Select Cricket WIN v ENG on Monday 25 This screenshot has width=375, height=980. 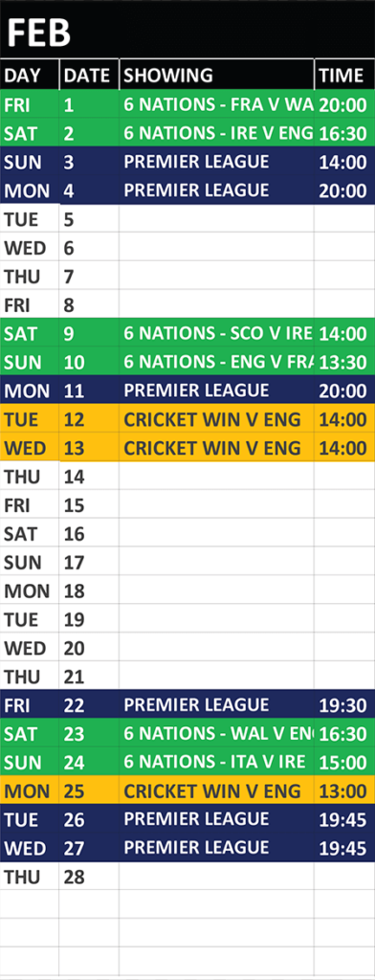(x=216, y=791)
